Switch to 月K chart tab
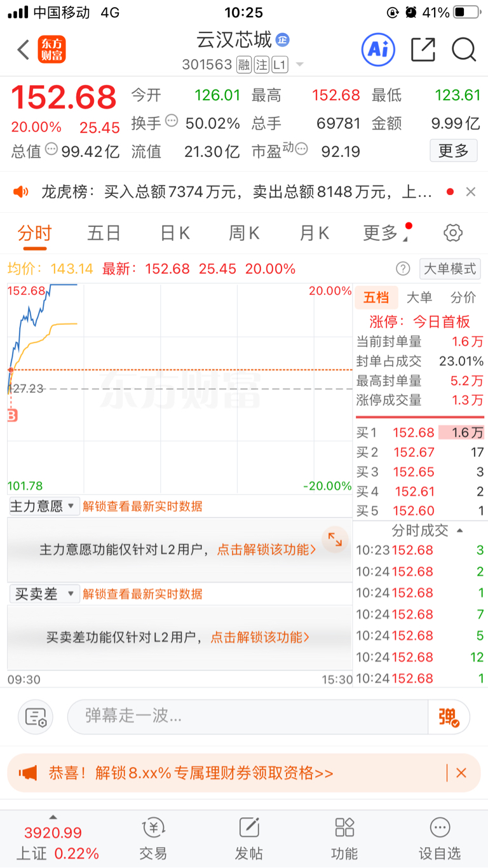The image size is (488, 868). [x=314, y=233]
